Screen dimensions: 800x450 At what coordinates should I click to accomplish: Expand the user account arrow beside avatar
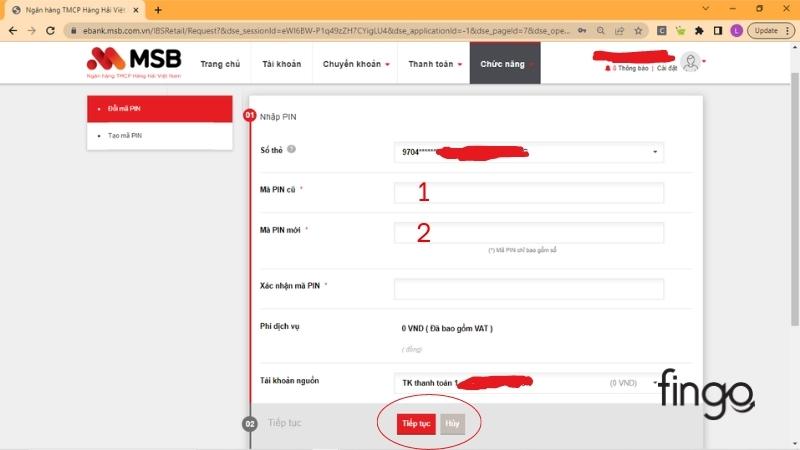(704, 61)
